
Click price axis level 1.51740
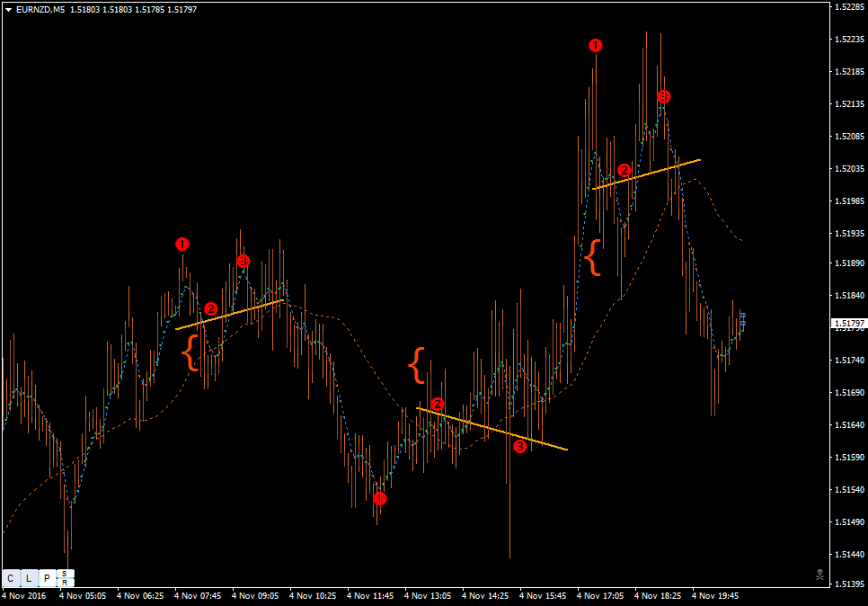[x=849, y=360]
